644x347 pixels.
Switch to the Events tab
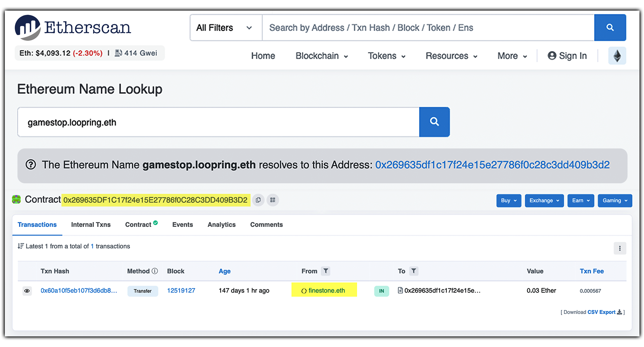click(x=183, y=225)
